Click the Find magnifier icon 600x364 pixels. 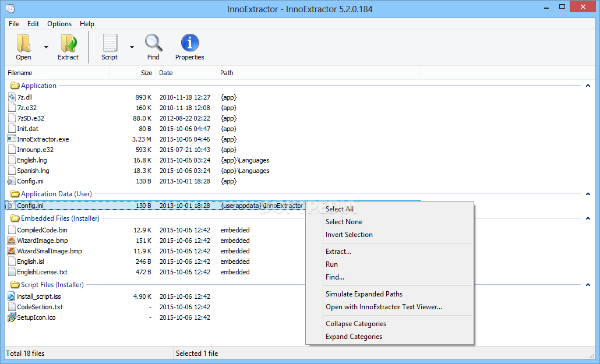[153, 43]
